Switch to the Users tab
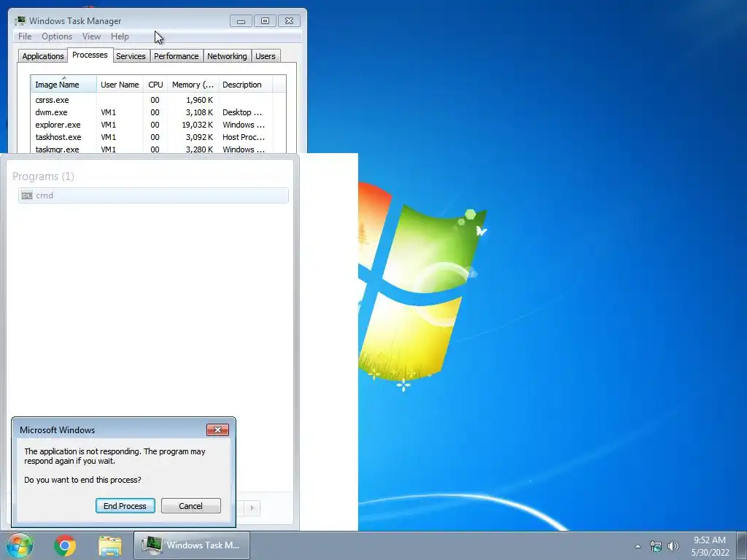Viewport: 747px width, 560px height. point(266,56)
